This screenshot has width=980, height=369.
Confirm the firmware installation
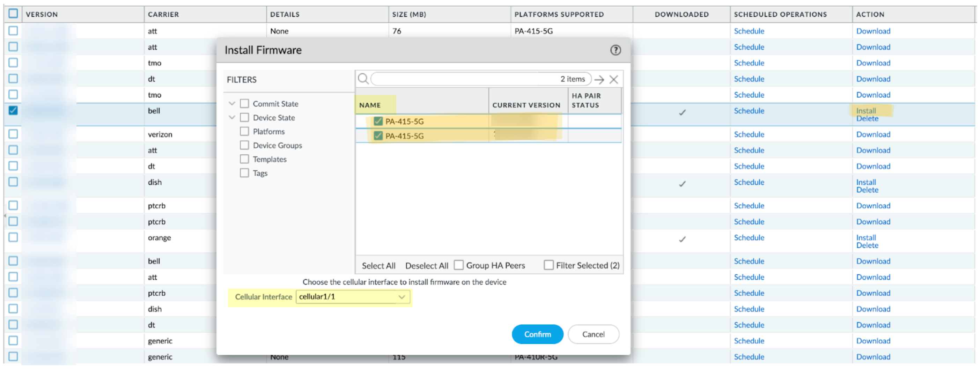(x=537, y=334)
